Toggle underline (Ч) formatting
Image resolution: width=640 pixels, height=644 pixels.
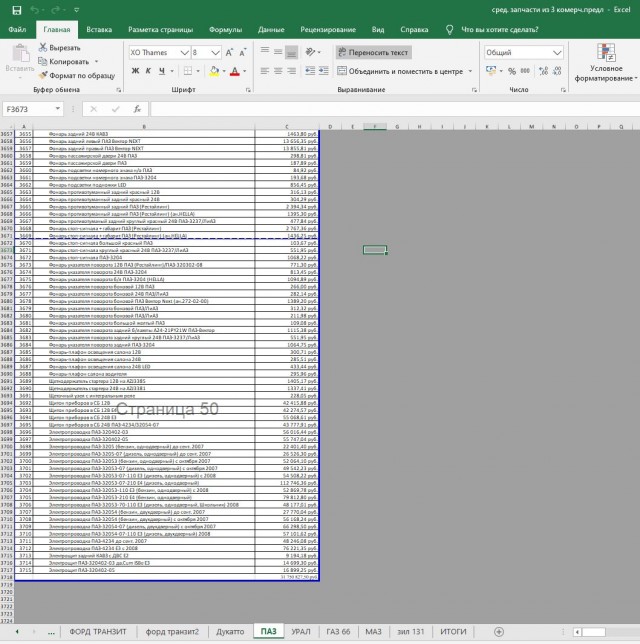(x=162, y=71)
